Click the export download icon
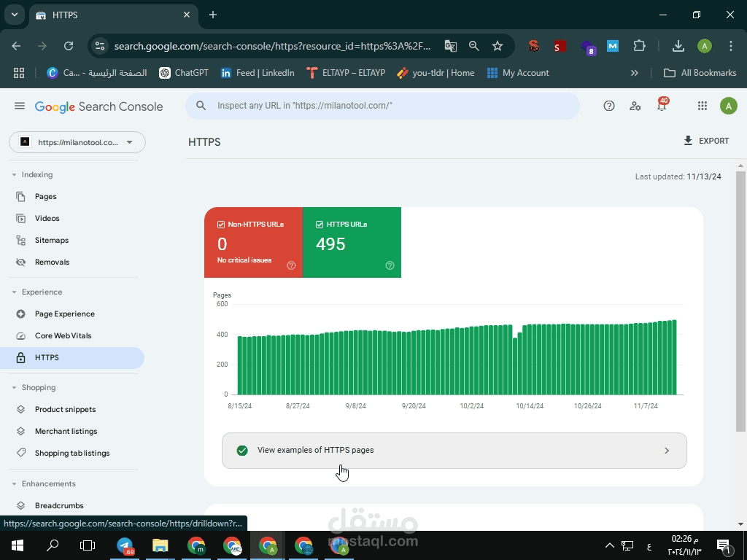The image size is (747, 560). tap(688, 141)
